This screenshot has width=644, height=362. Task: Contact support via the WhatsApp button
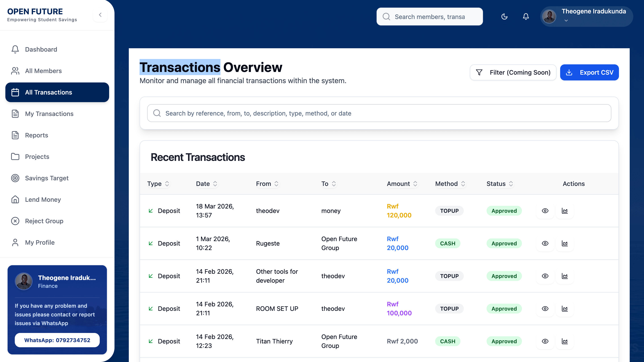click(x=57, y=340)
